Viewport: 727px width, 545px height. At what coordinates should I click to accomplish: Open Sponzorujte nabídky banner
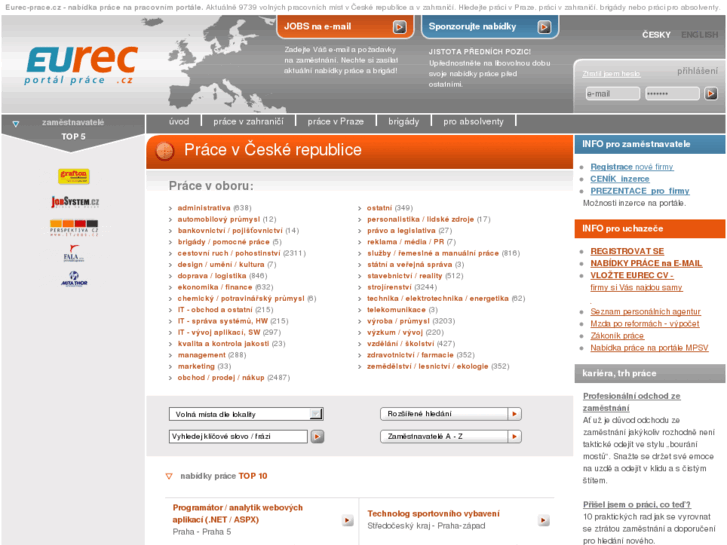490,27
